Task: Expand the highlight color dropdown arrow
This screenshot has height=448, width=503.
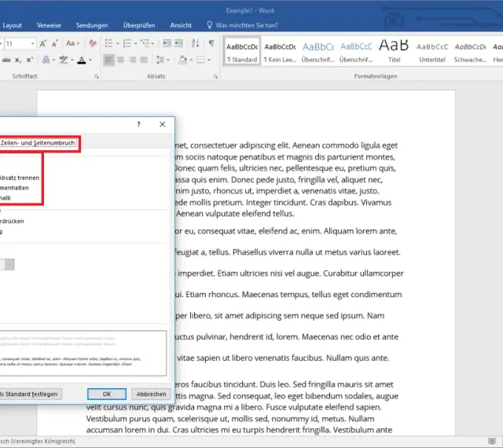Action: pyautogui.click(x=72, y=60)
